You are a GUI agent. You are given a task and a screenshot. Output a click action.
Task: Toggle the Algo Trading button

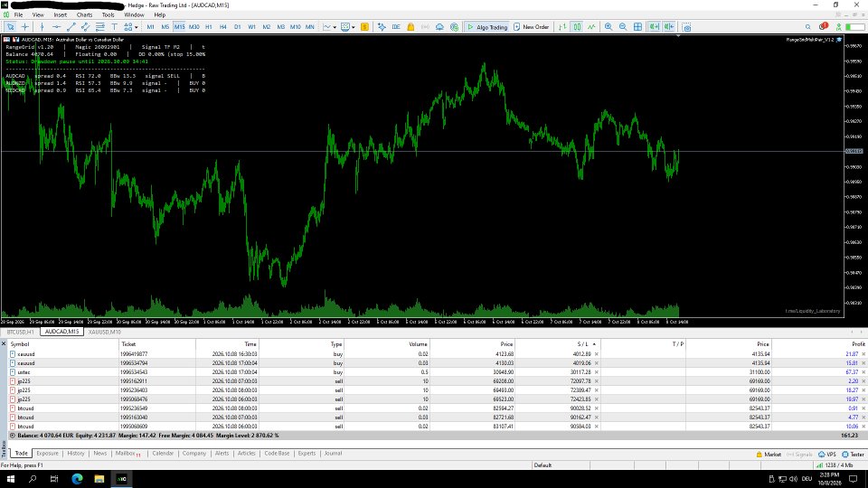click(x=487, y=26)
